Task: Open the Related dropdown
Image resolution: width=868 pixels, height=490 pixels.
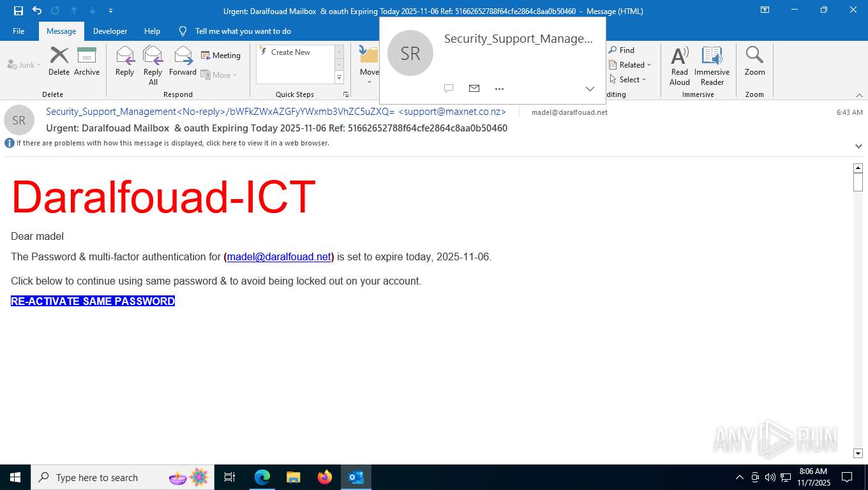Action: point(630,65)
